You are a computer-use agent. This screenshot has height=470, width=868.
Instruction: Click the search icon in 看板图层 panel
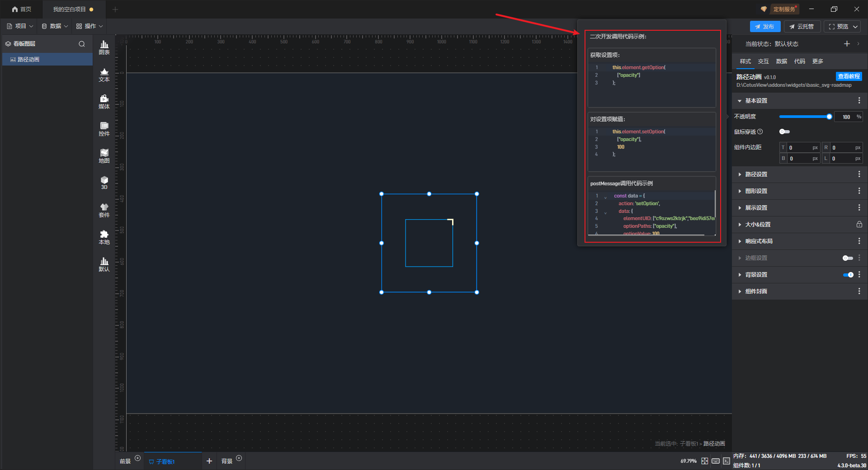(82, 44)
